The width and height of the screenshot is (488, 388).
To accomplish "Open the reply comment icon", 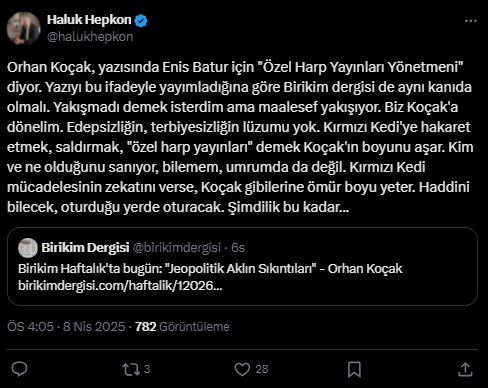I will point(19,369).
